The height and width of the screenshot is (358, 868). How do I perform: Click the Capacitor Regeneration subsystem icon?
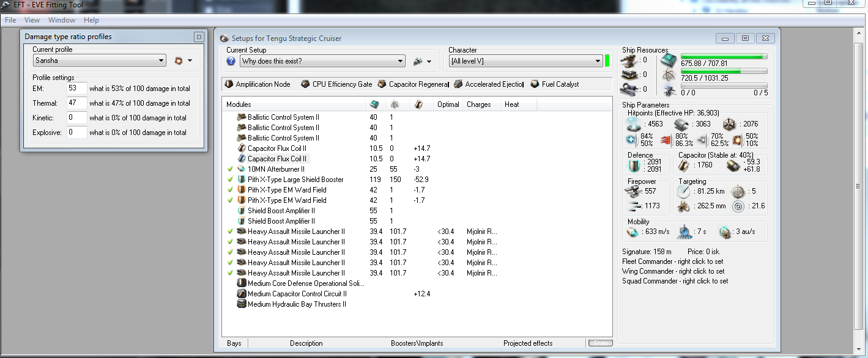click(382, 84)
